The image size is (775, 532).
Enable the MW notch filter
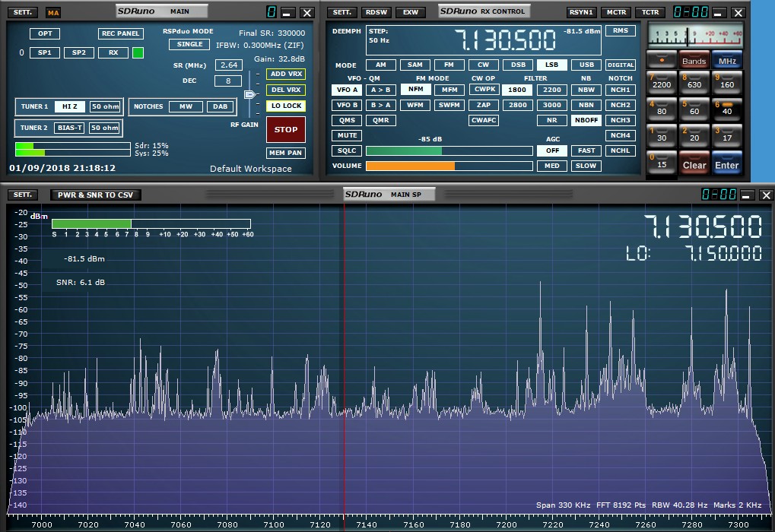coord(186,106)
